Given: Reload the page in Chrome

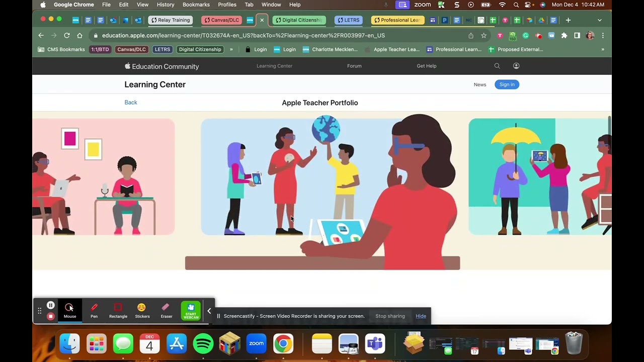Looking at the screenshot, I should pos(66,36).
